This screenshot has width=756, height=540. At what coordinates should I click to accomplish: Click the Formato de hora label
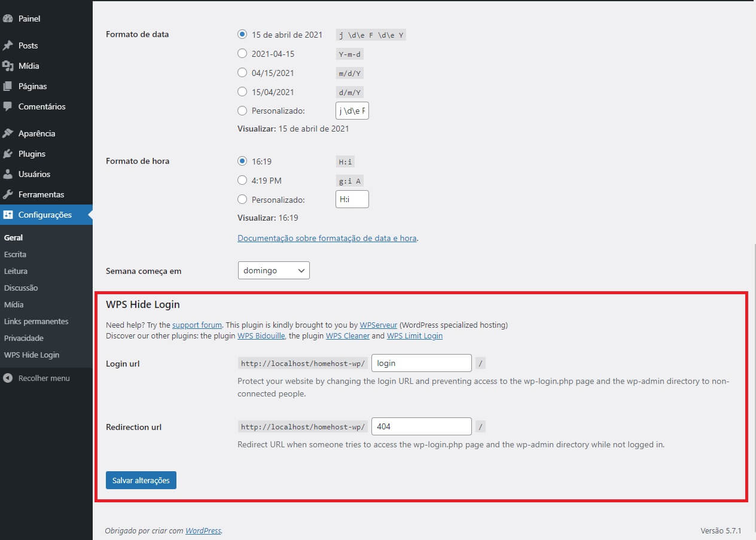click(138, 161)
